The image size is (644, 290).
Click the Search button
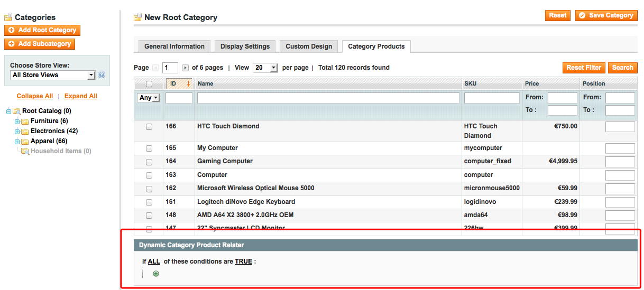(x=623, y=68)
